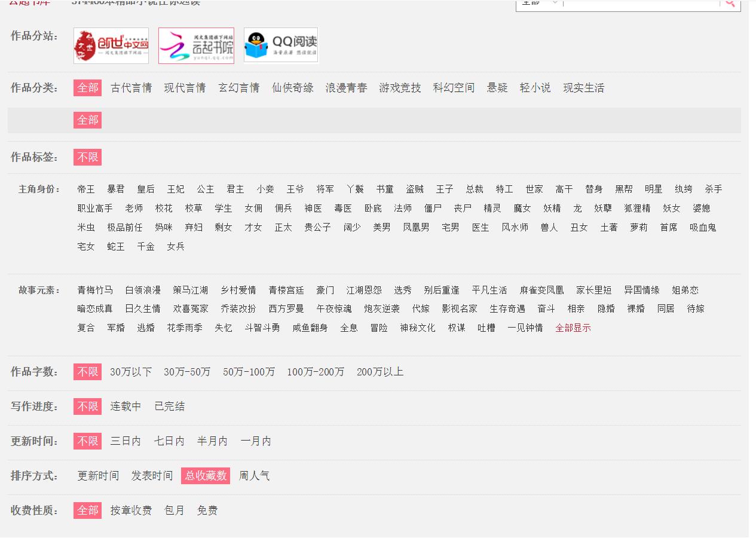The image size is (756, 538).
Task: Select category 游戏竞技
Action: [400, 88]
